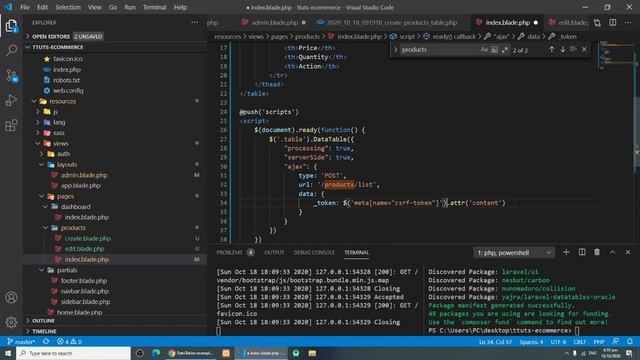Open Explorer more actions ellipsis
This screenshot has height=360, width=640.
coord(195,22)
